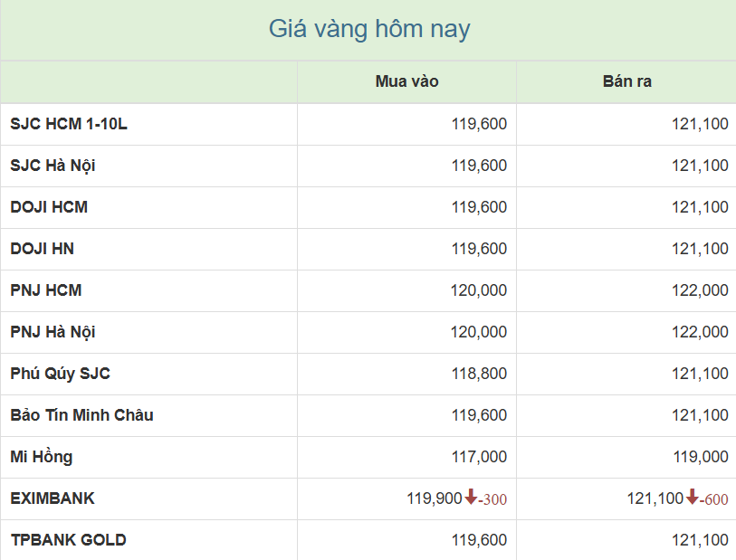Click the Bảo Tín Minh Châu label
Screen dimensions: 736x560
(81, 415)
